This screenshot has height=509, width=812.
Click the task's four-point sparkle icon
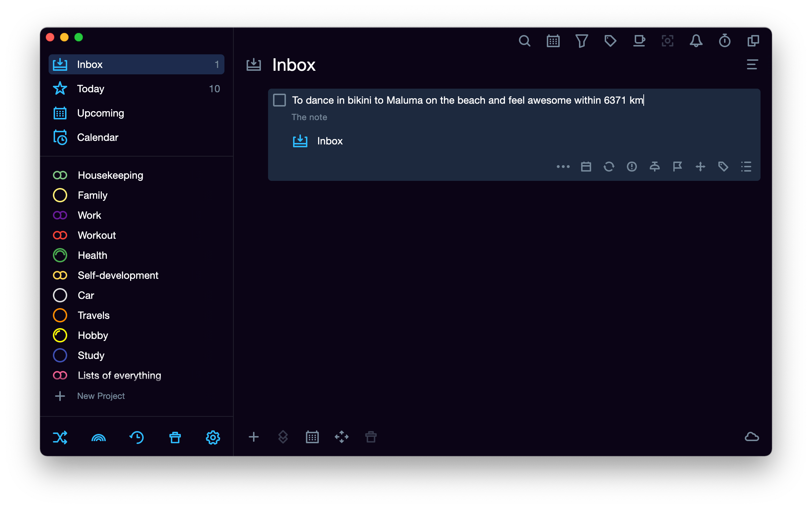[700, 167]
